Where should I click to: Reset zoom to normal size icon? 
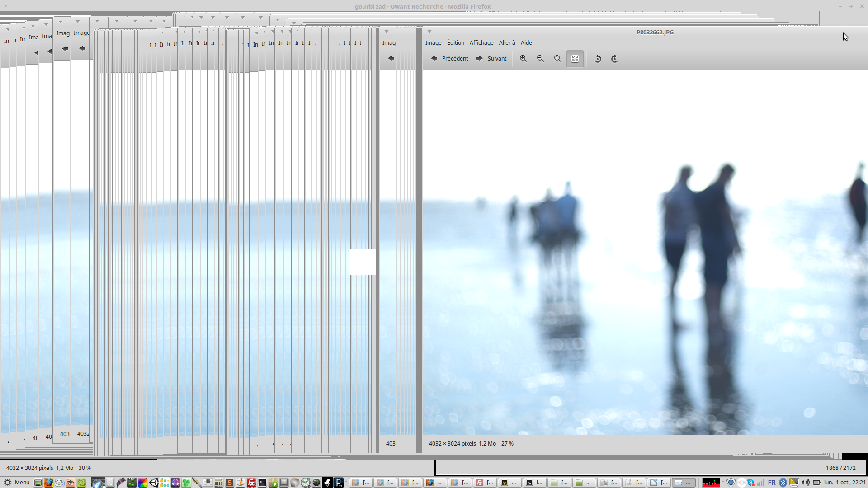pyautogui.click(x=558, y=59)
